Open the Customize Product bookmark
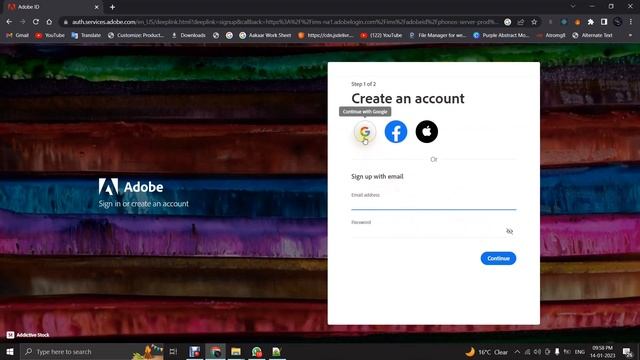640x360 pixels. click(136, 36)
